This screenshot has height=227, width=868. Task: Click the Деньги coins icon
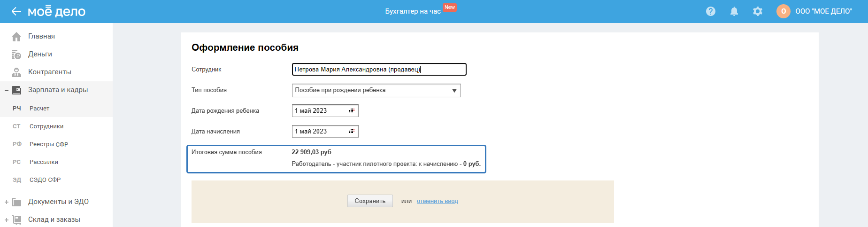tap(16, 55)
